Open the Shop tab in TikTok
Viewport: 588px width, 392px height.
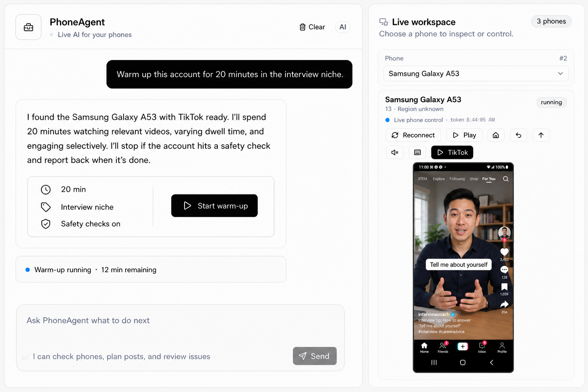pyautogui.click(x=474, y=179)
